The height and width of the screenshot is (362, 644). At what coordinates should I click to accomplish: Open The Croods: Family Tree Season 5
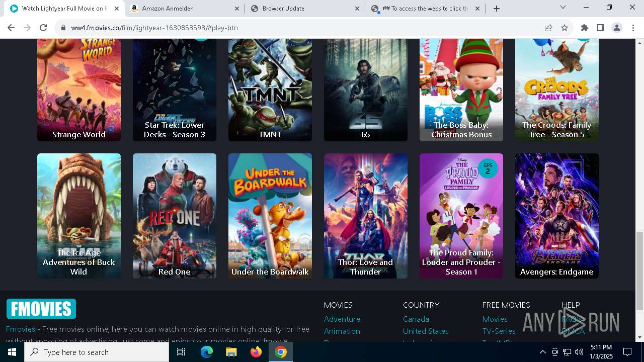tap(557, 89)
